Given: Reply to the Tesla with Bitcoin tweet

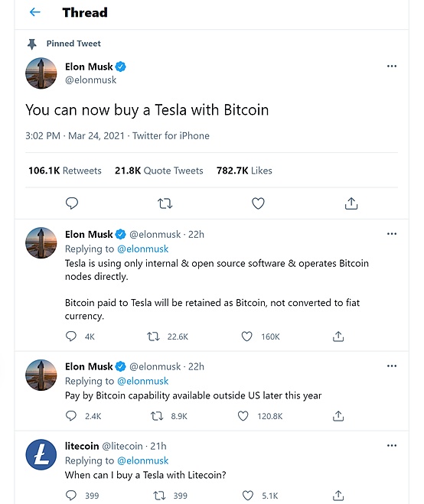Looking at the screenshot, I should [x=72, y=203].
